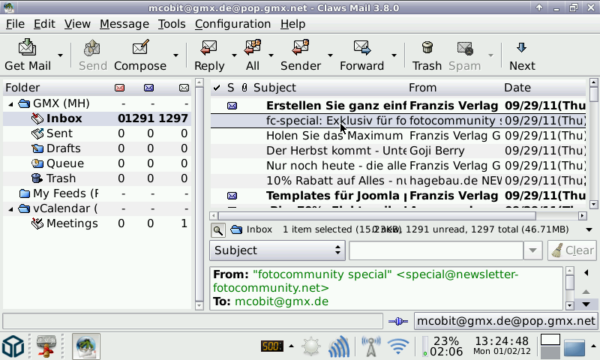Open the Subject search type combo box

click(x=277, y=251)
